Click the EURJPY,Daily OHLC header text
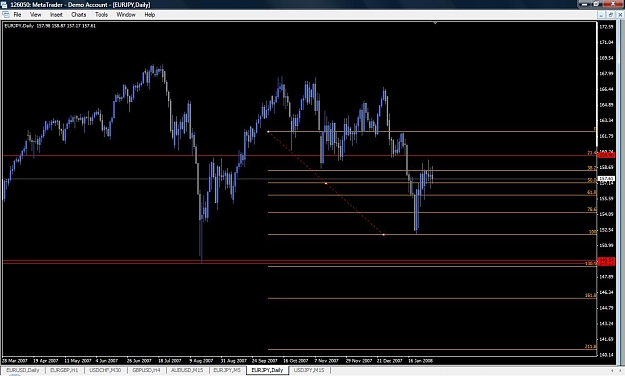625x376 pixels. point(50,26)
